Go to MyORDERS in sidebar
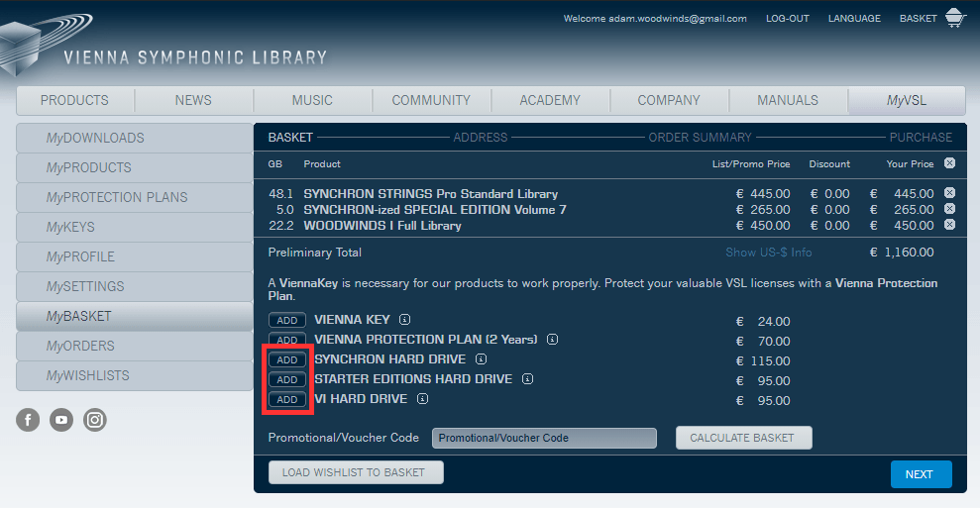 (135, 346)
